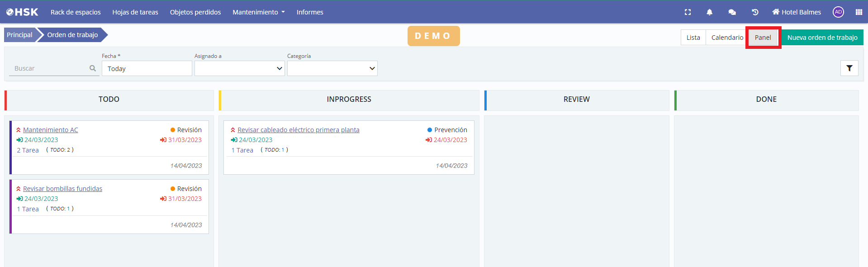Click the search magnifier icon
The width and height of the screenshot is (868, 267).
[x=93, y=68]
